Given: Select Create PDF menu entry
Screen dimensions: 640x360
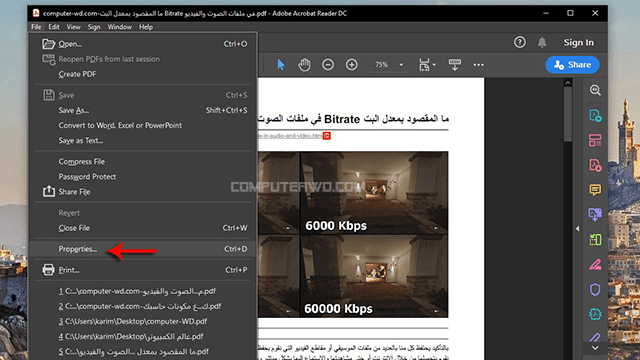Looking at the screenshot, I should point(143,74).
